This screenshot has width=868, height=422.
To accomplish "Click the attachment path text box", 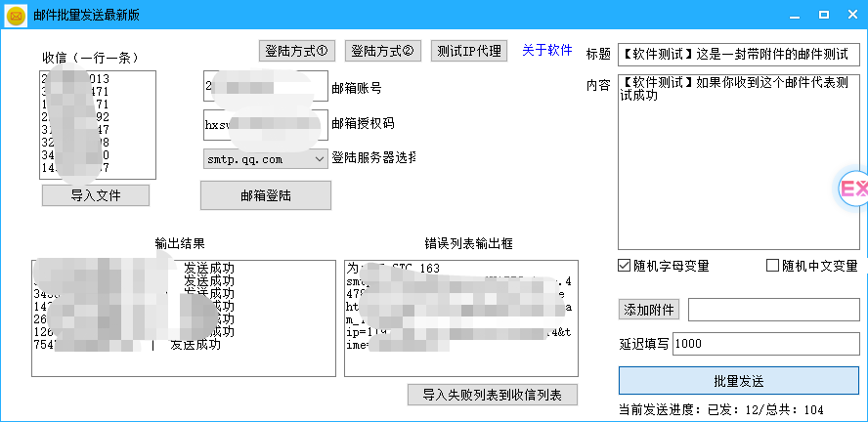I will (x=773, y=310).
